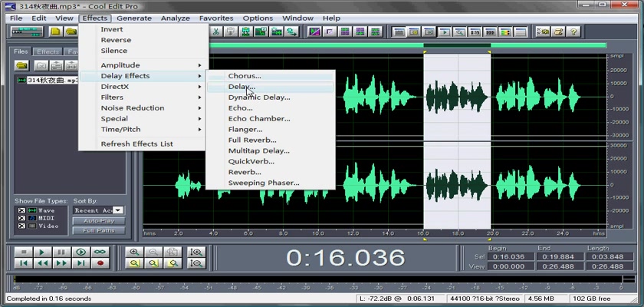This screenshot has height=307, width=644.
Task: Open the Sort By dropdown
Action: point(118,210)
